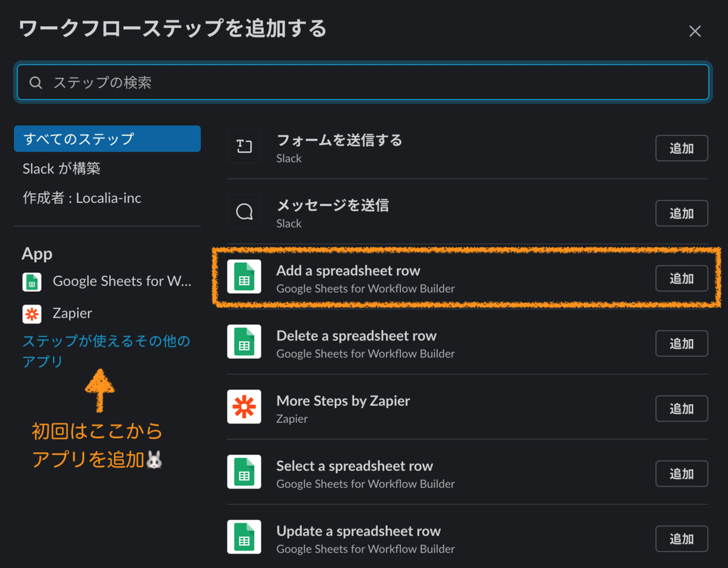Screen dimensions: 728x568
Task: Select the Slack が構築 filter
Action: [x=61, y=169]
